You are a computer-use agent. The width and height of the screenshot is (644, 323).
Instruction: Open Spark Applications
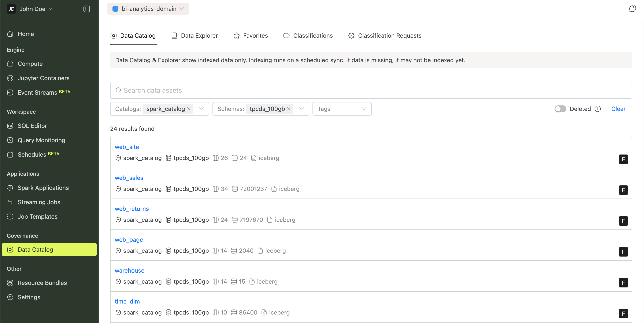(x=43, y=188)
